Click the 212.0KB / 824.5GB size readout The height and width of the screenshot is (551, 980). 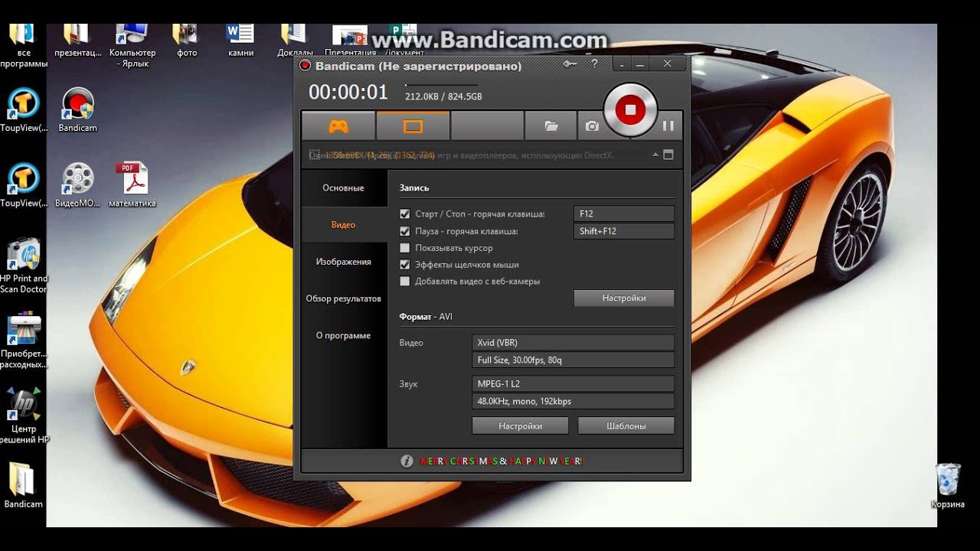coord(443,96)
